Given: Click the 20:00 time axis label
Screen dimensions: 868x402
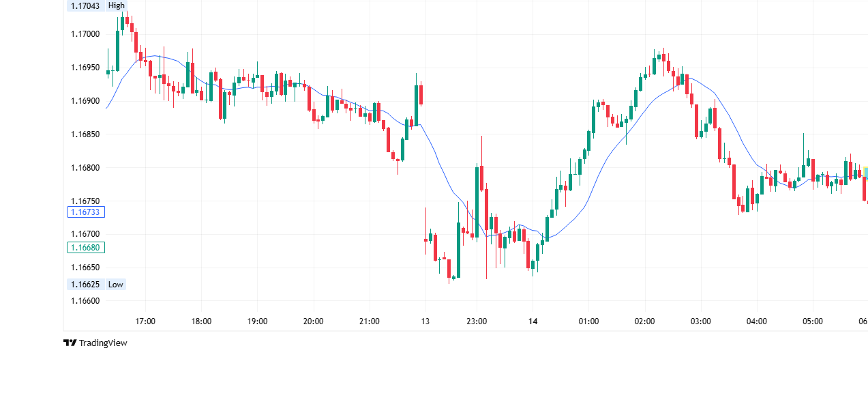Looking at the screenshot, I should click(313, 321).
